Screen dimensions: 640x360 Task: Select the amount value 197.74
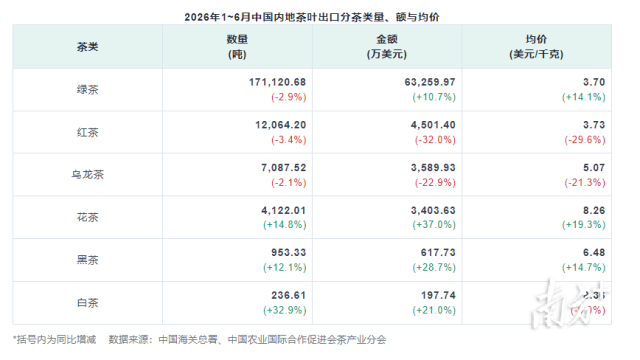(x=438, y=296)
